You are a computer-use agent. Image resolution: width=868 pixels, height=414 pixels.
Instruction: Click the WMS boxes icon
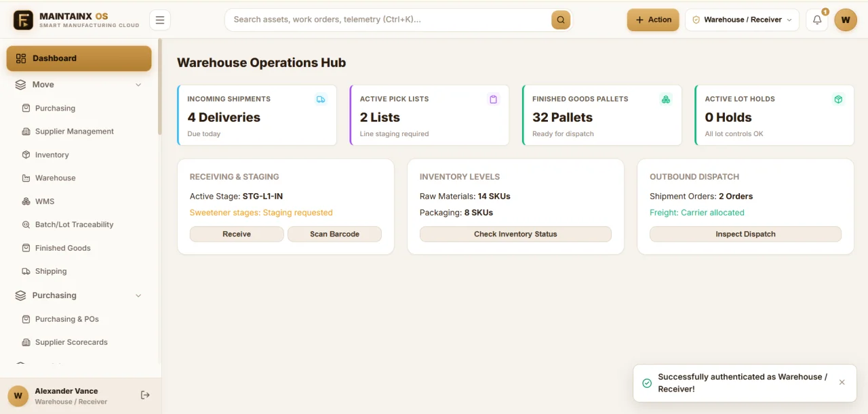[x=26, y=201]
